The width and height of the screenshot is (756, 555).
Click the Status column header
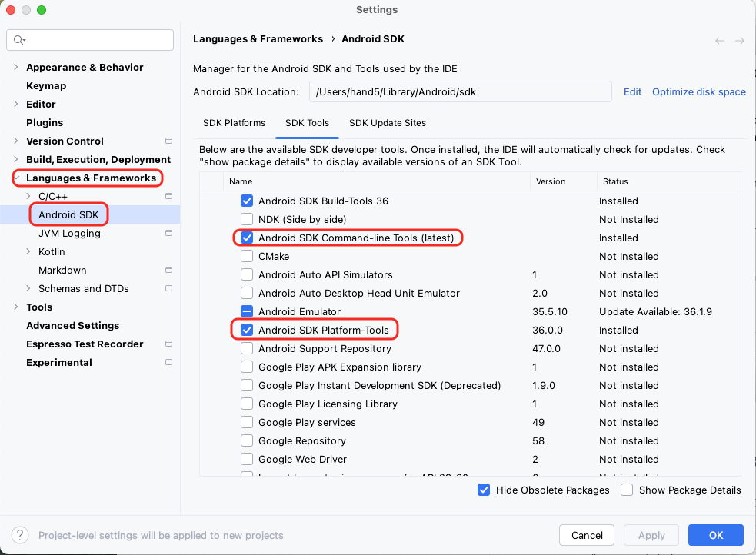(x=615, y=181)
